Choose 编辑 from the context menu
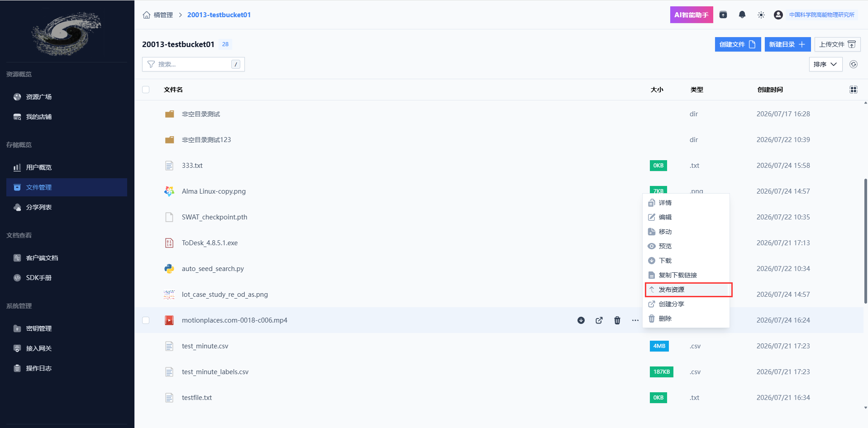 (x=686, y=217)
